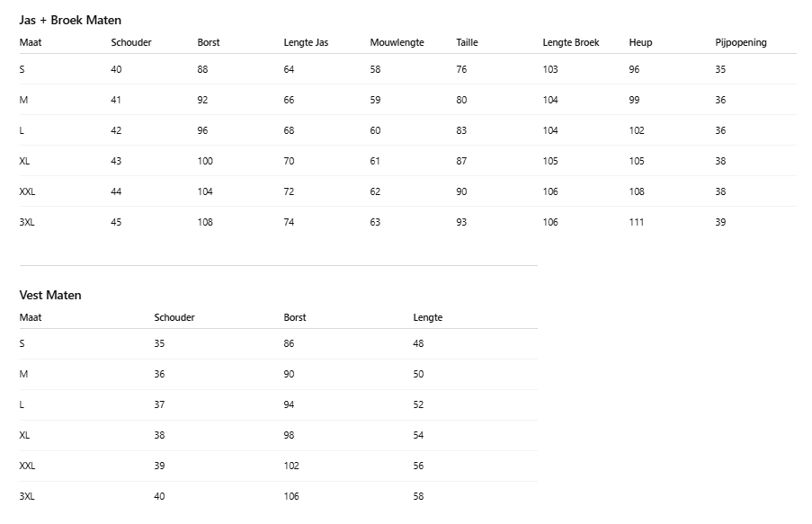Viewport: 812px width, 524px height.
Task: Click the 'Vest Maten' heading
Action: [x=50, y=295]
